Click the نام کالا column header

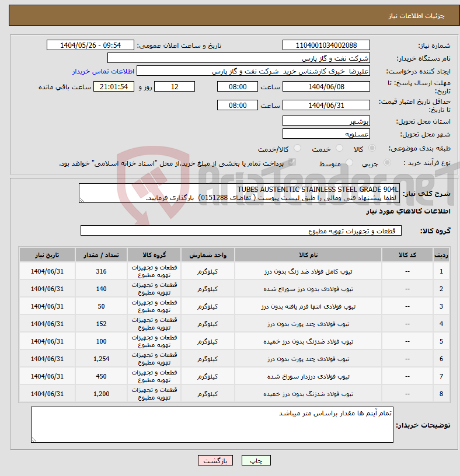point(308,255)
